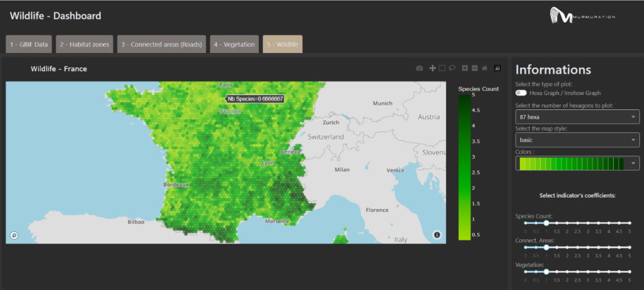Image resolution: width=644 pixels, height=290 pixels.
Task: Open the Colors palette dropdown
Action: point(577,164)
